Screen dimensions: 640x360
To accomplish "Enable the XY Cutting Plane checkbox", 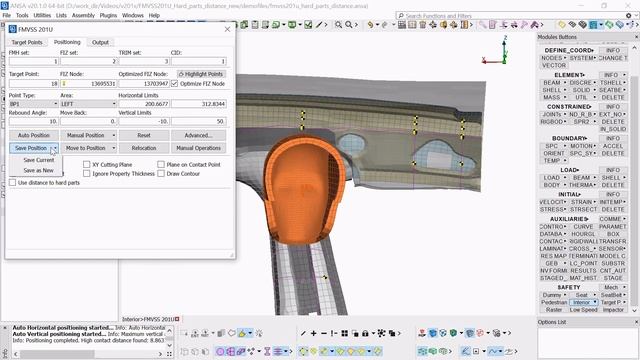I will 87,164.
